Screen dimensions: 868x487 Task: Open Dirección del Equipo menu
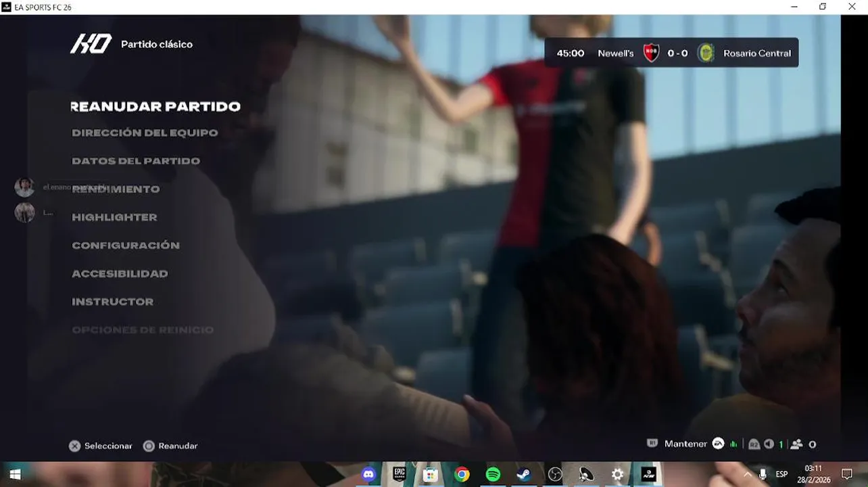click(145, 133)
